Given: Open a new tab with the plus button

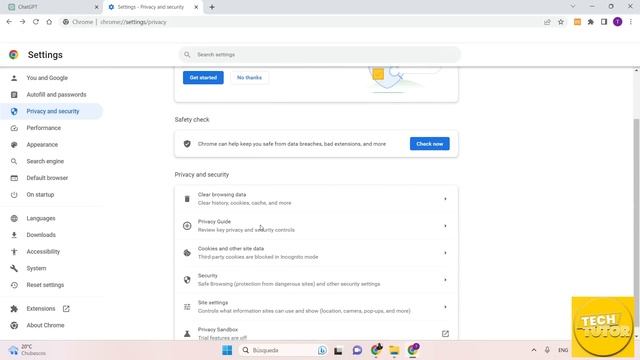Looking at the screenshot, I should tap(212, 7).
